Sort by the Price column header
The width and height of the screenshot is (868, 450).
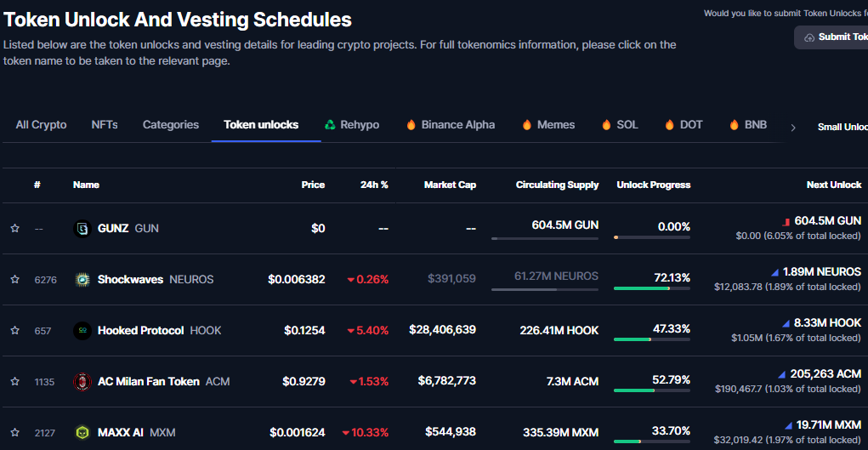tap(313, 185)
